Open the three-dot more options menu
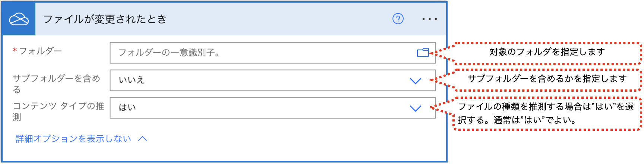Viewport: 644px width, 164px height. pos(429,19)
